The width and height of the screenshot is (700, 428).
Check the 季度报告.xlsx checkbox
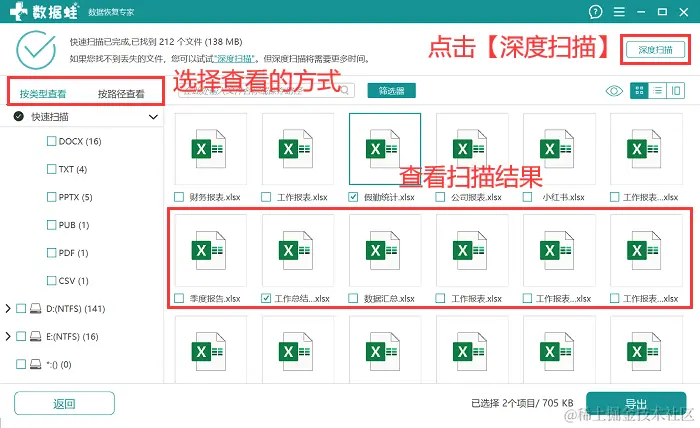coord(179,298)
